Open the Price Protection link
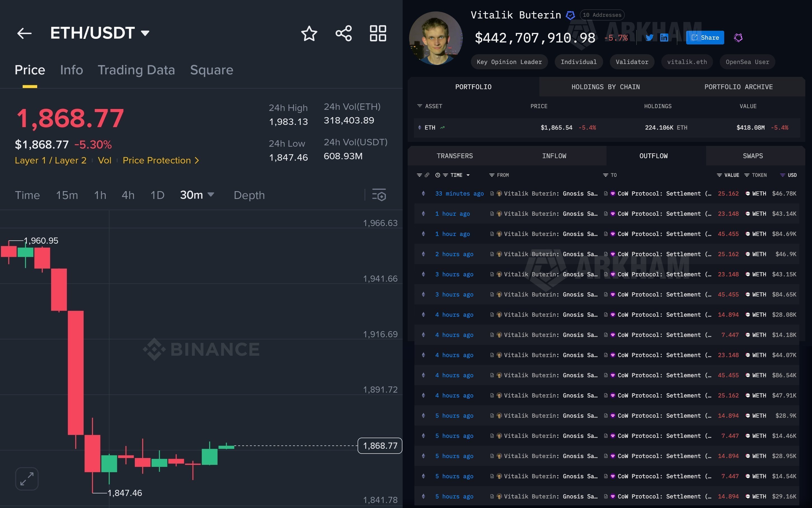 161,160
